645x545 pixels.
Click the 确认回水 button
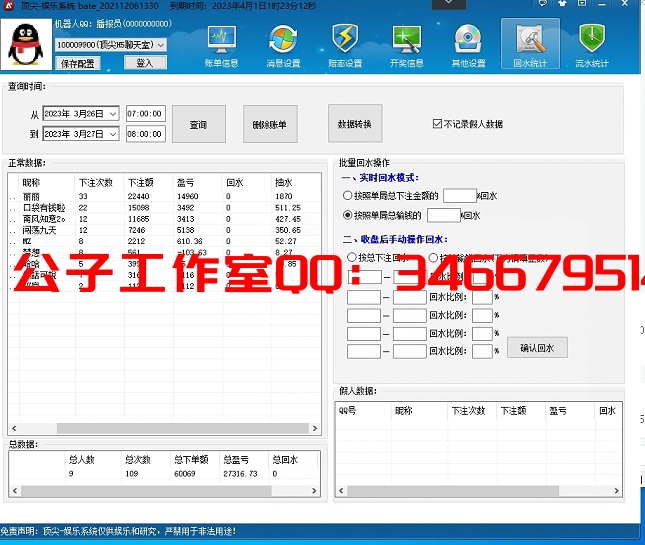(537, 348)
